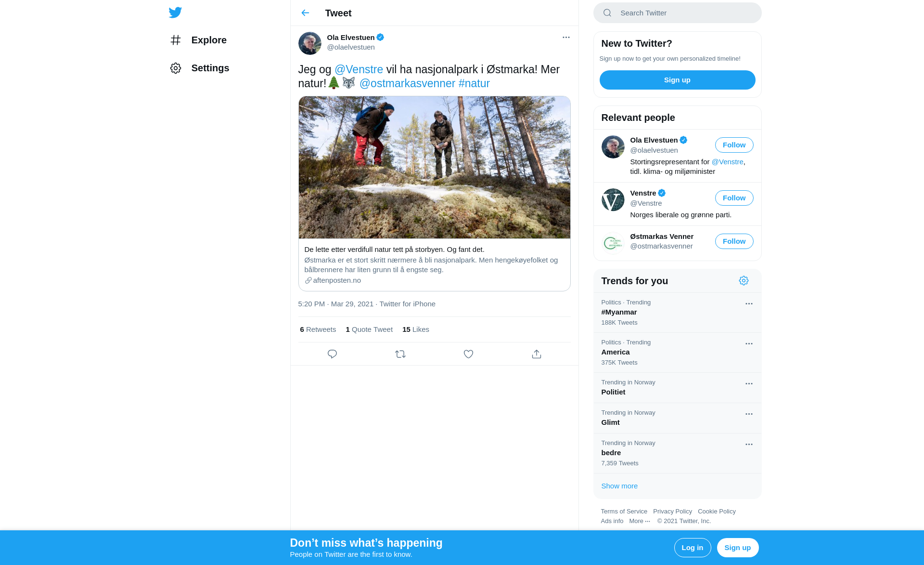Click the @ostmarkasvenner mention in tweet

407,83
